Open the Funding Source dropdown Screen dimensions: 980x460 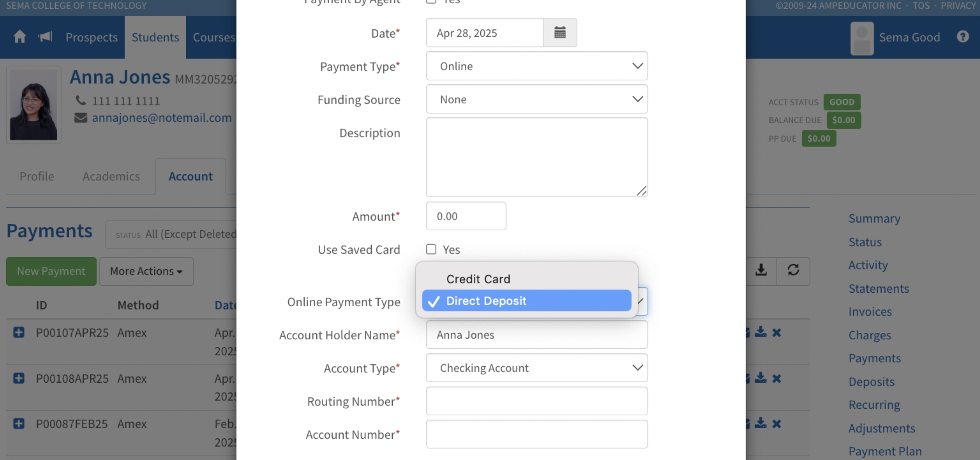pos(536,99)
